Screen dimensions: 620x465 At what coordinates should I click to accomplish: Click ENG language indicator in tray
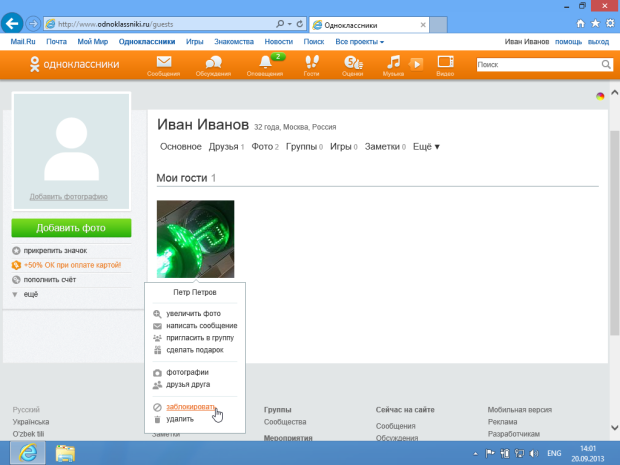point(554,454)
